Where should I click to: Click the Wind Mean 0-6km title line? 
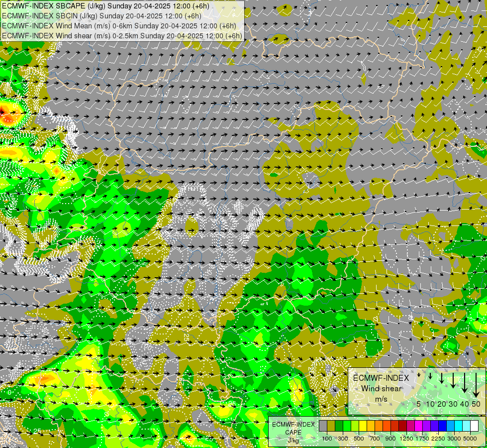click(119, 26)
